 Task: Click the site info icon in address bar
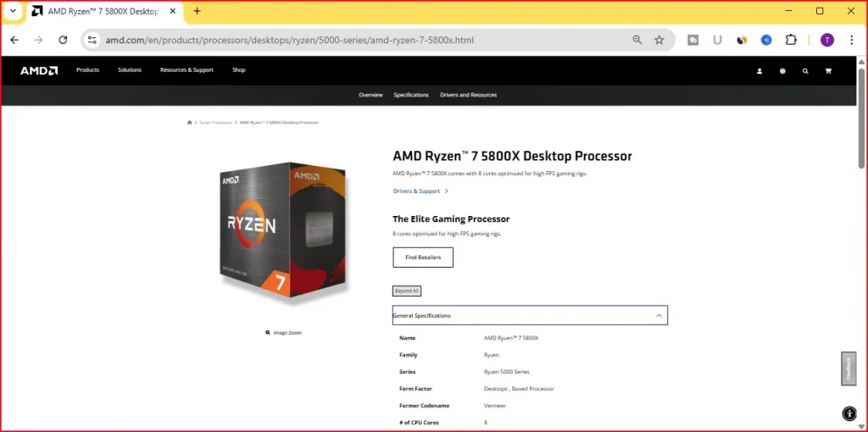coord(92,40)
